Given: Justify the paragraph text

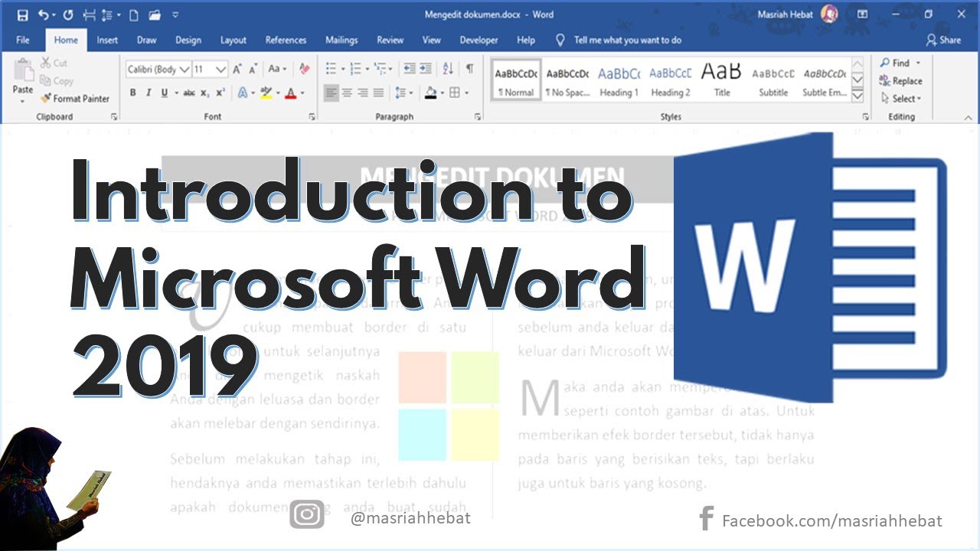Looking at the screenshot, I should pos(379,93).
